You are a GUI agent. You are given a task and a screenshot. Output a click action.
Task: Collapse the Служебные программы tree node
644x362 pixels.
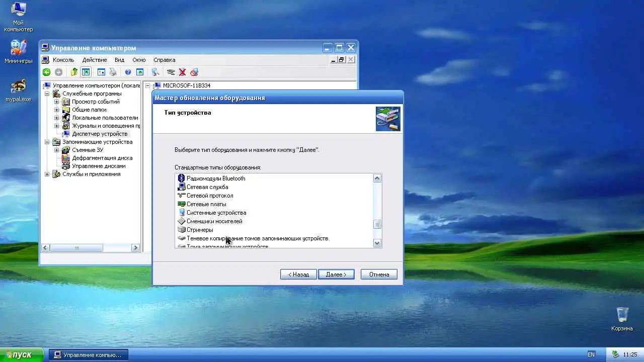47,94
